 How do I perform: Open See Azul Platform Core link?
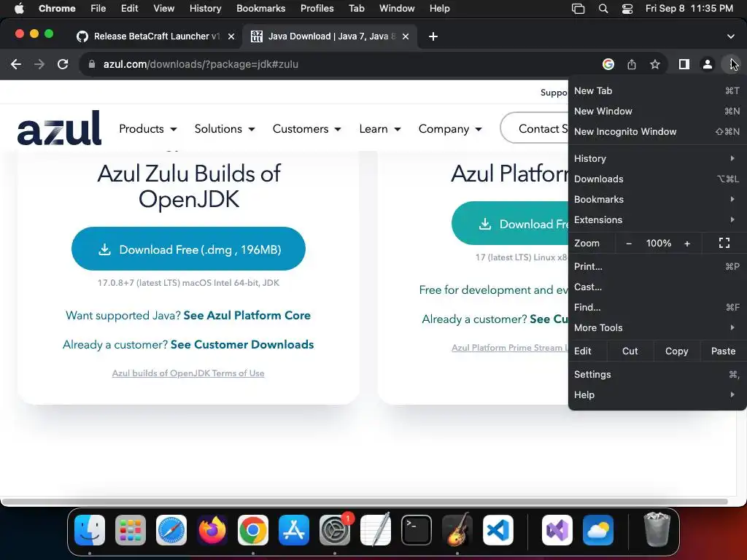247,315
